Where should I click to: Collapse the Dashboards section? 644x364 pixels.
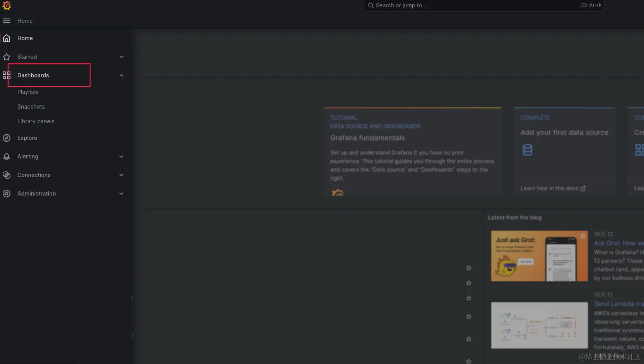pyautogui.click(x=121, y=75)
